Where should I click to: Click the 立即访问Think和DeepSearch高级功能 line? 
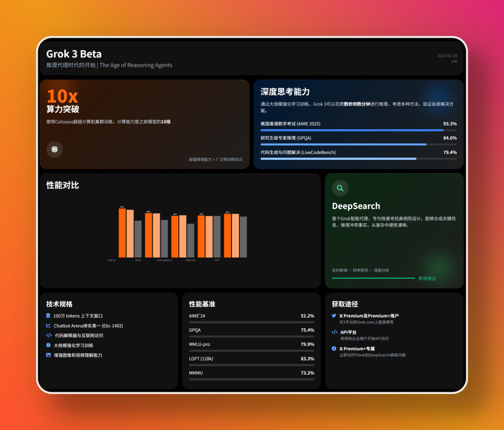372,355
